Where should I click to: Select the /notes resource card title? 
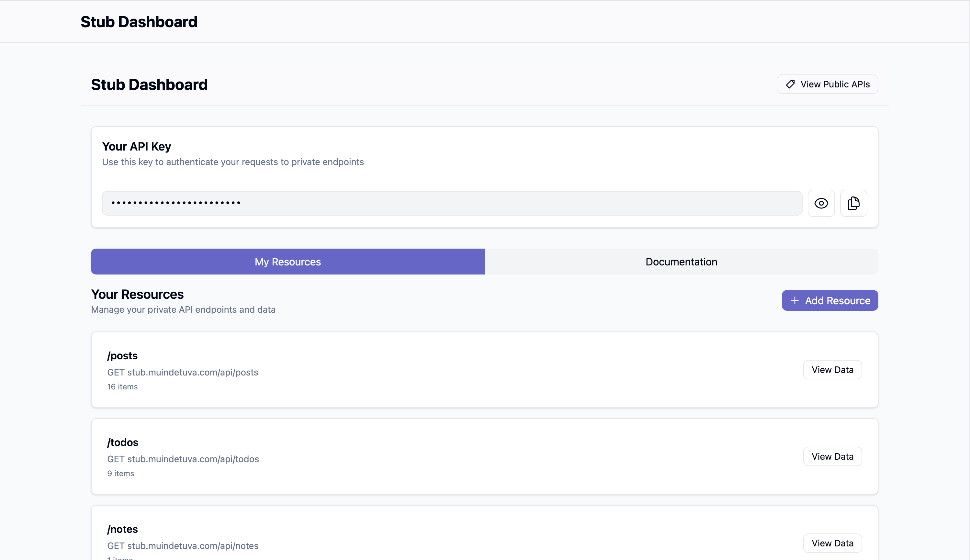coord(122,529)
